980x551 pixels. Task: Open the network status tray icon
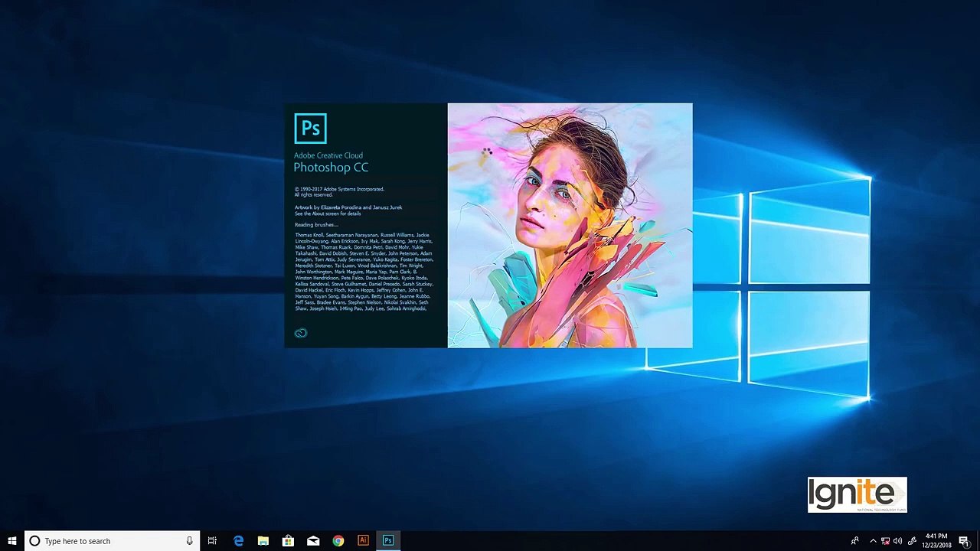click(x=886, y=541)
